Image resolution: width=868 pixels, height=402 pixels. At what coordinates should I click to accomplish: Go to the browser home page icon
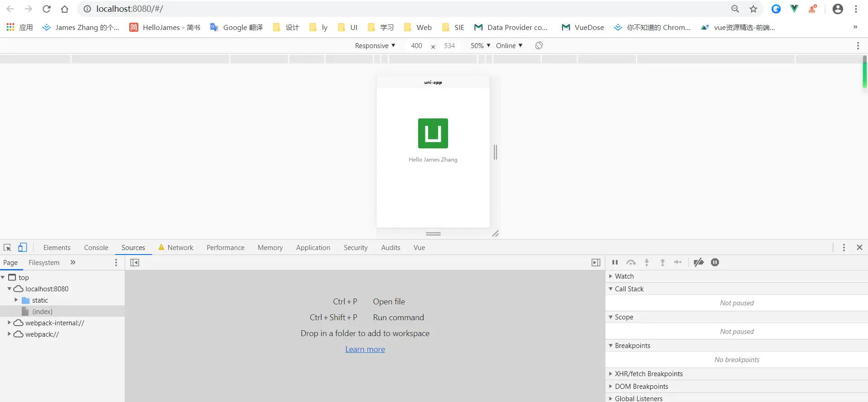point(64,9)
